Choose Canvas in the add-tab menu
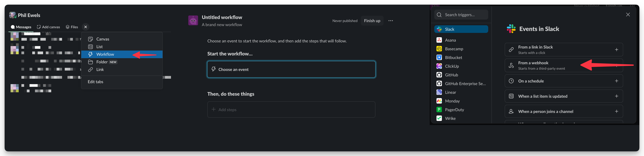The image size is (644, 156). (103, 39)
